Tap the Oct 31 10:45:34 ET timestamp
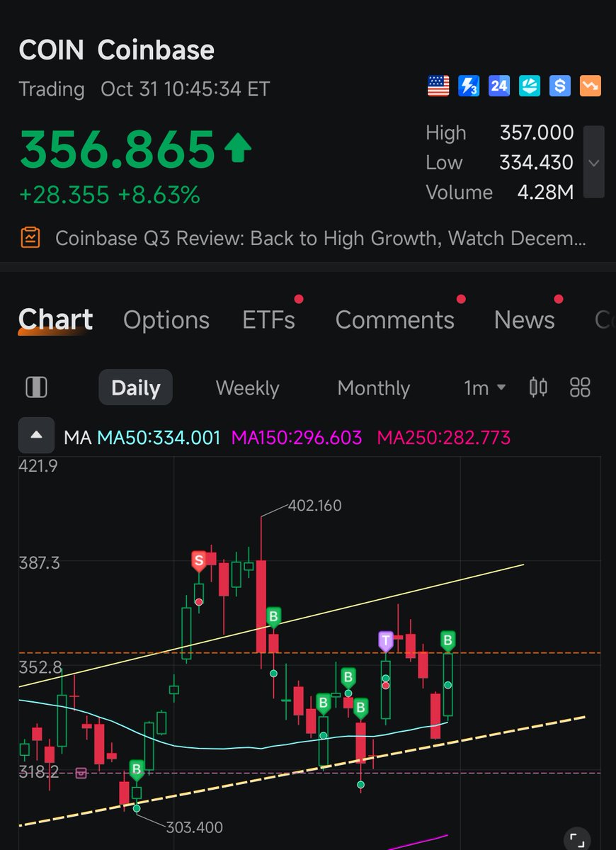The image size is (616, 850). click(185, 89)
